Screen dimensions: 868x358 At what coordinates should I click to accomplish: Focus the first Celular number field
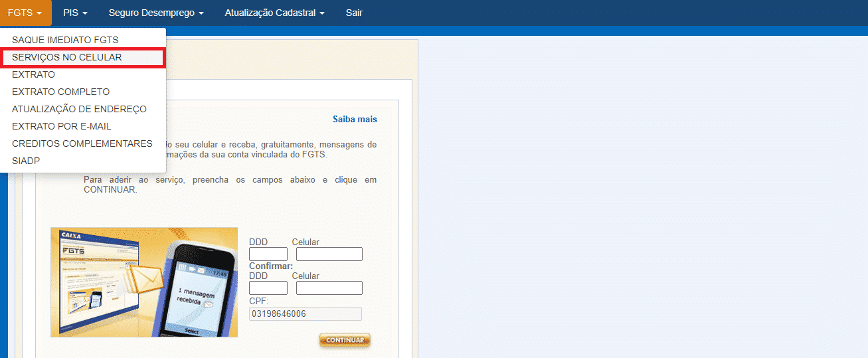[x=329, y=254]
